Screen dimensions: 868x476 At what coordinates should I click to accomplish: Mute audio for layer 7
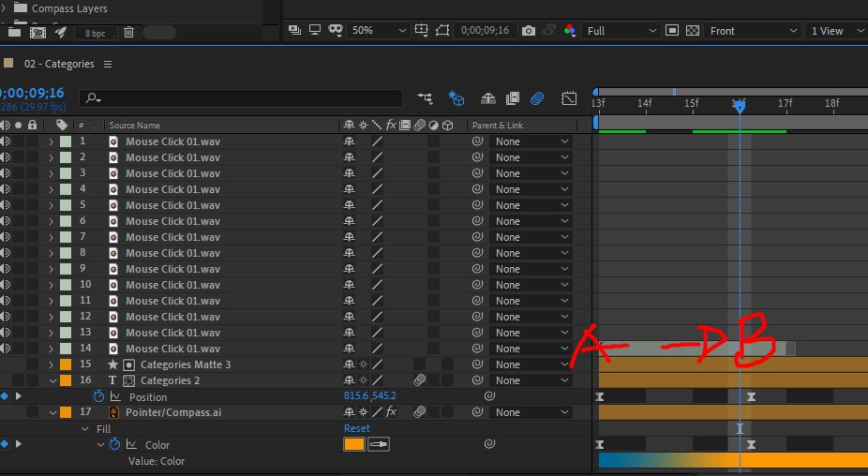point(5,237)
